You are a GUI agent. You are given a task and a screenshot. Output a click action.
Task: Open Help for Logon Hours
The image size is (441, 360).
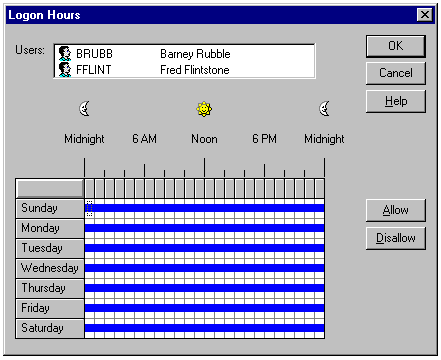396,101
